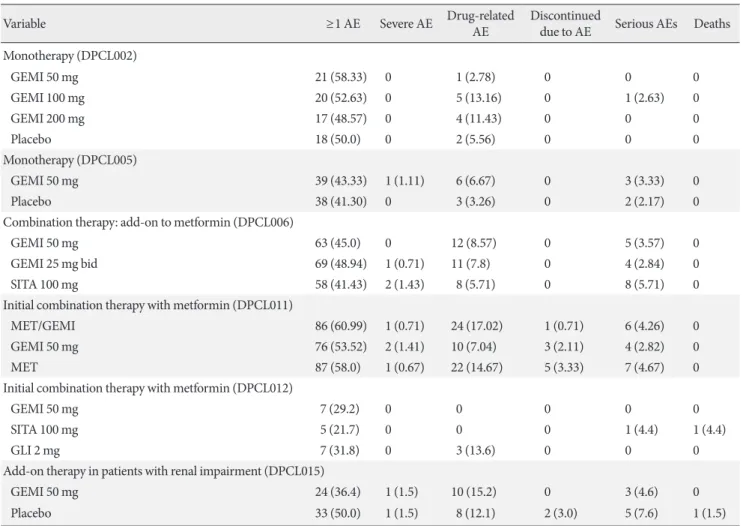Select the "GEMI 200 mg" row label
Screen dimensions: 749x526
click(x=47, y=118)
